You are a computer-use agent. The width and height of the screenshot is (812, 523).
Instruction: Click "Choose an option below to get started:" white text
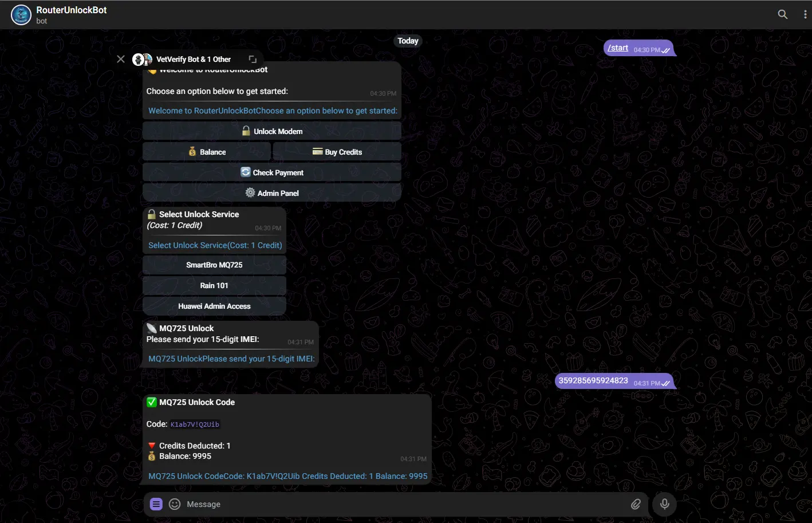click(217, 91)
